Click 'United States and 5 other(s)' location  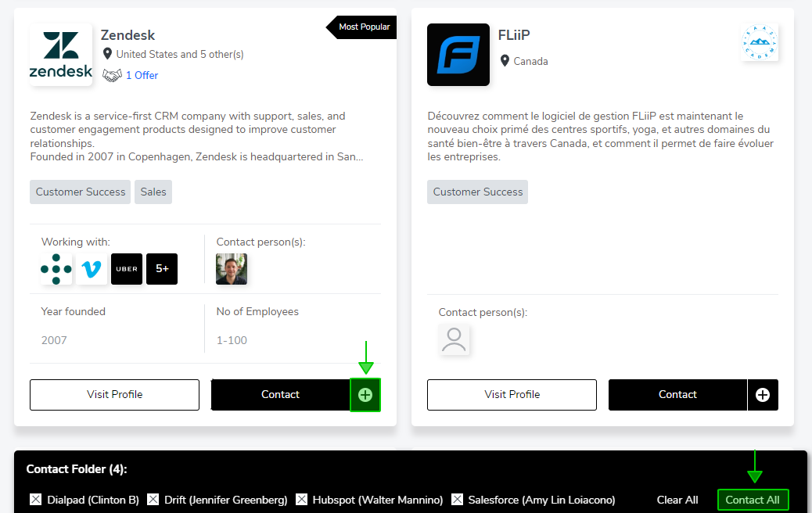point(180,55)
